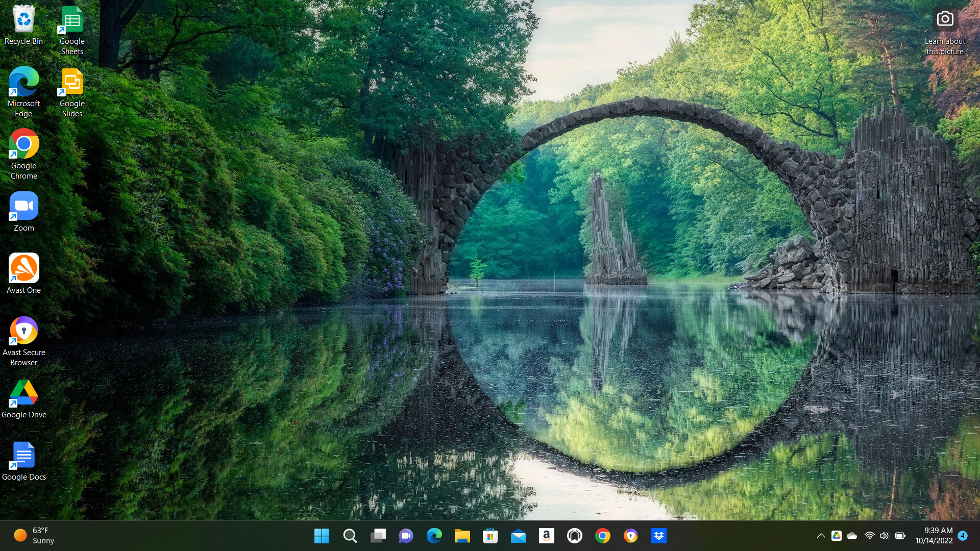The width and height of the screenshot is (980, 551).
Task: Select the Recycle Bin desktop icon
Action: click(x=23, y=26)
